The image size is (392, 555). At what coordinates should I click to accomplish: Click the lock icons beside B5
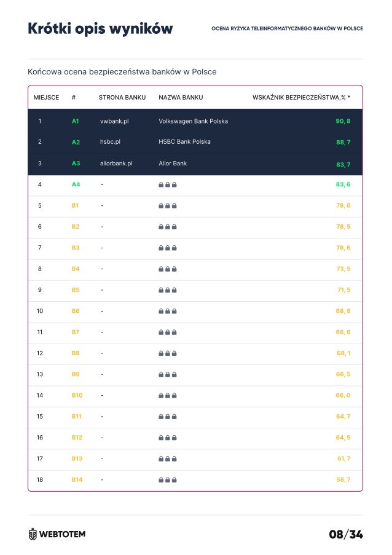point(168,290)
